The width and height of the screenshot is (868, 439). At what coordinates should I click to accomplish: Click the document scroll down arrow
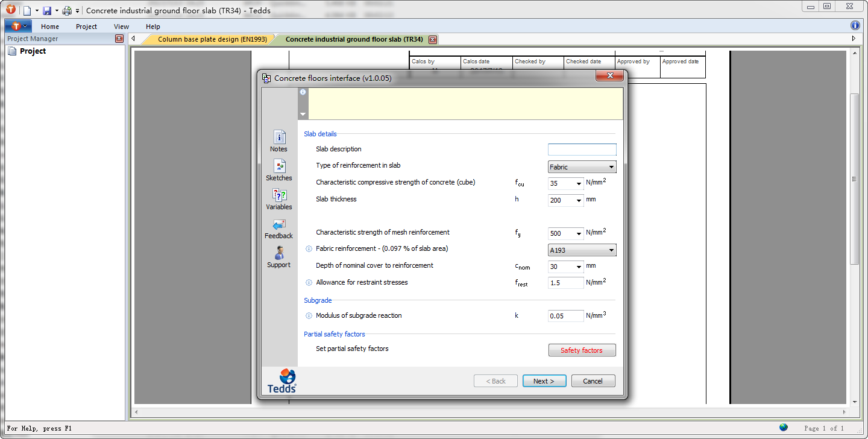pos(855,402)
